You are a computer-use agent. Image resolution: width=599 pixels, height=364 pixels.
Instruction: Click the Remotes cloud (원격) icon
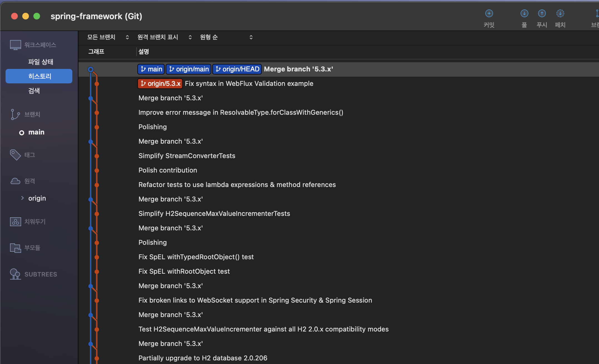(15, 181)
